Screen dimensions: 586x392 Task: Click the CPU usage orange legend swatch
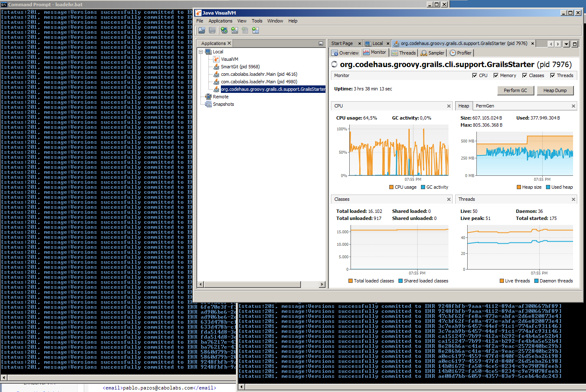[x=391, y=187]
